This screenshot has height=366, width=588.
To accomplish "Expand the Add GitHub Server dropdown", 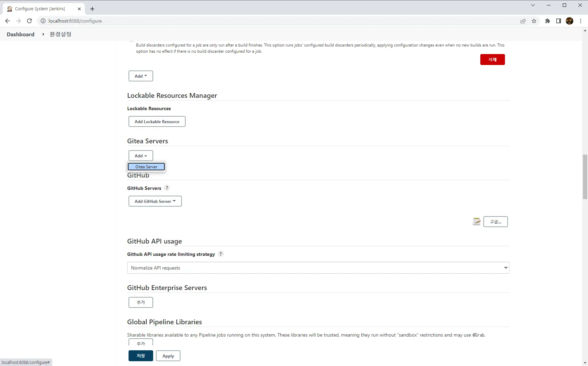I will pos(155,201).
